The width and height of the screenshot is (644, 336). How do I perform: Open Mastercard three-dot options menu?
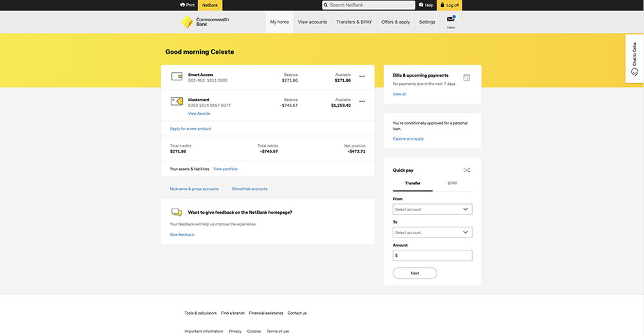click(362, 102)
